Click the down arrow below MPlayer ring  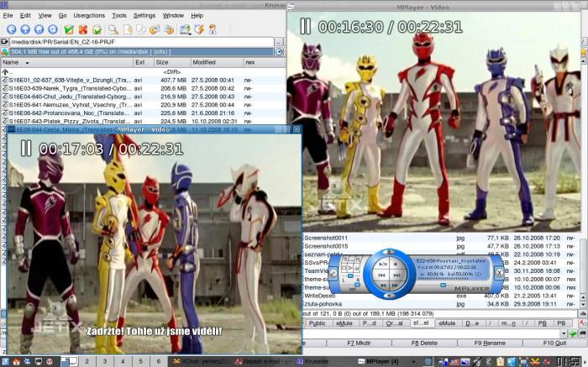coord(389,296)
